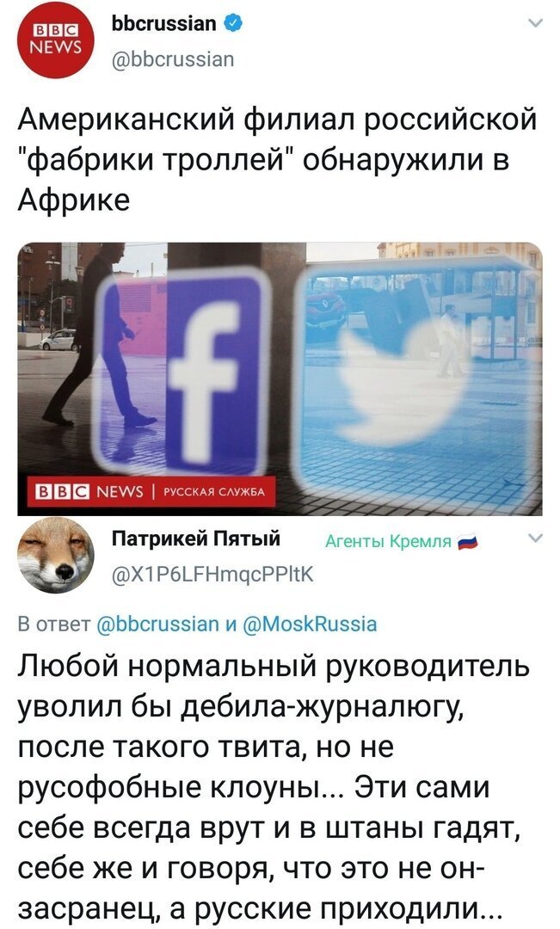Open the @X1P6LFHmqcPPltK handle
560x929 pixels.
pyautogui.click(x=212, y=574)
